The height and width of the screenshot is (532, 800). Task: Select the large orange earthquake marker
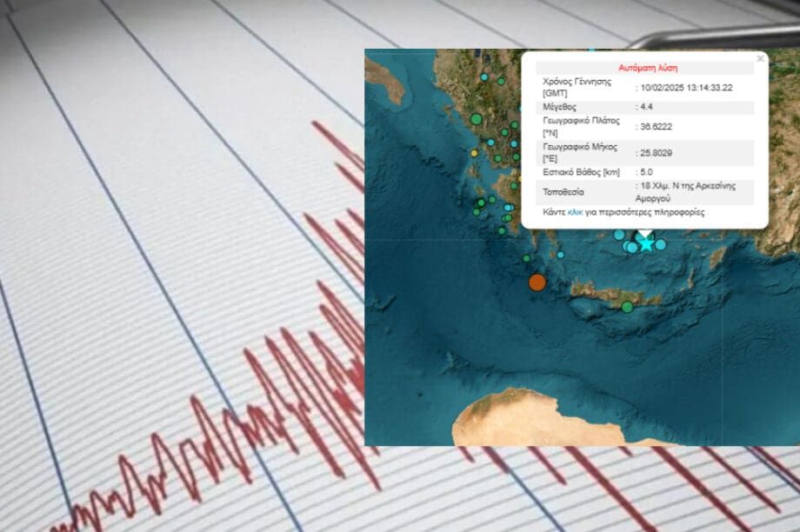pos(537,282)
